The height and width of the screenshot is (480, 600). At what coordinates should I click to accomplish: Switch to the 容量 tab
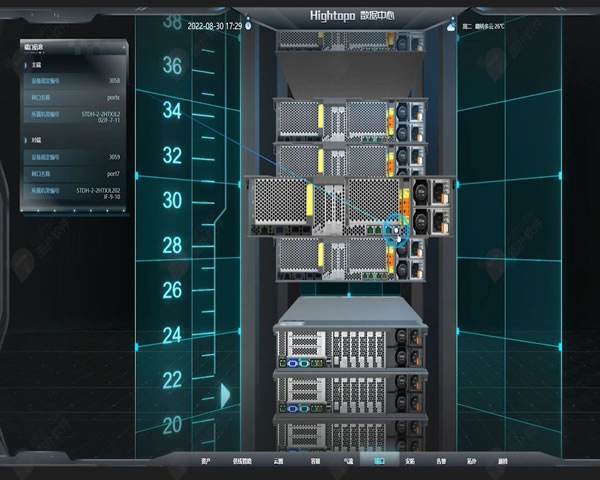pos(314,462)
